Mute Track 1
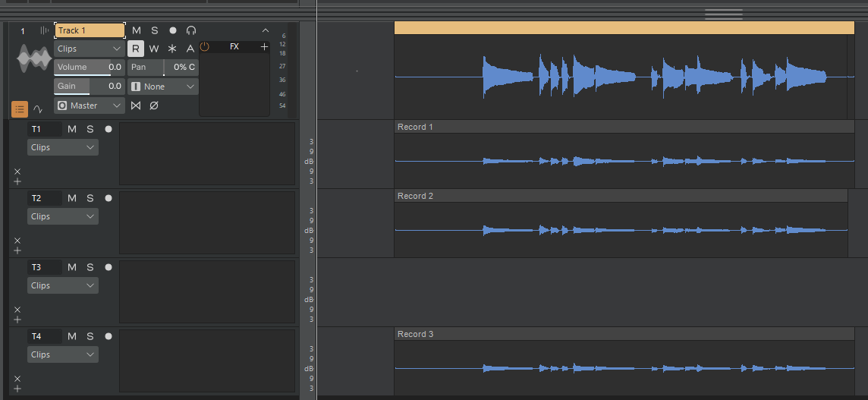The image size is (868, 400). pos(137,30)
